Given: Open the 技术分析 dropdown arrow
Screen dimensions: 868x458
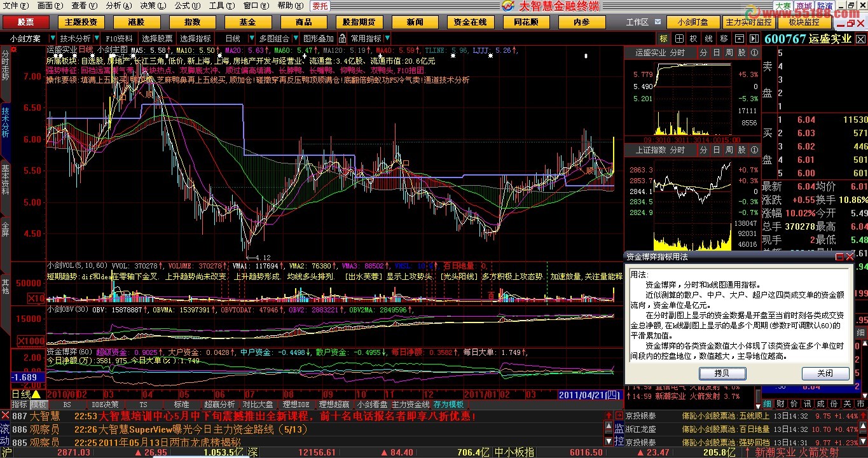Looking at the screenshot, I should 97,39.
